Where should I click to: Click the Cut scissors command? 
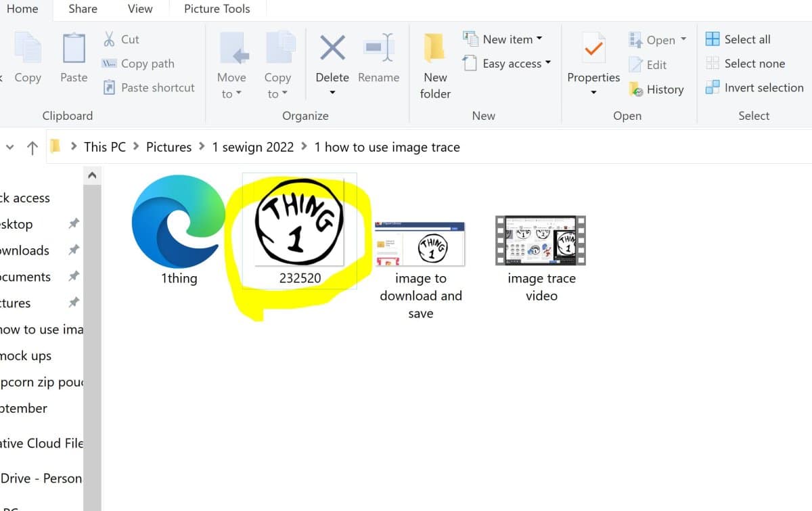121,39
